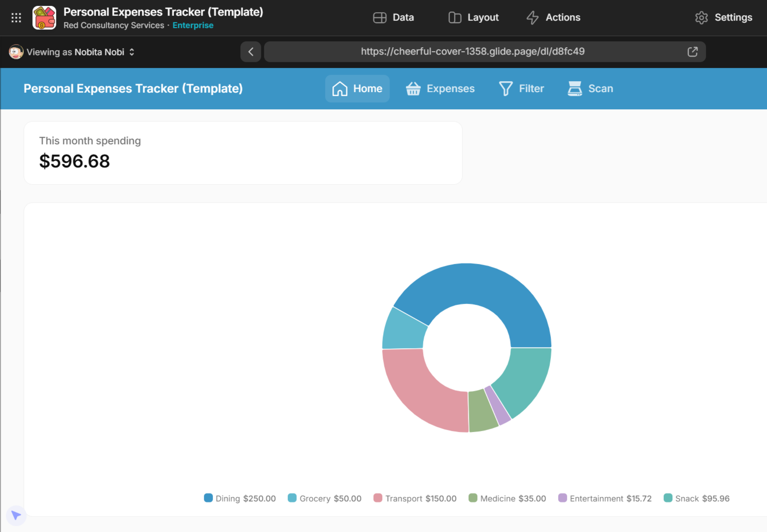Open Settings via the gear icon
The width and height of the screenshot is (767, 532).
click(x=701, y=18)
